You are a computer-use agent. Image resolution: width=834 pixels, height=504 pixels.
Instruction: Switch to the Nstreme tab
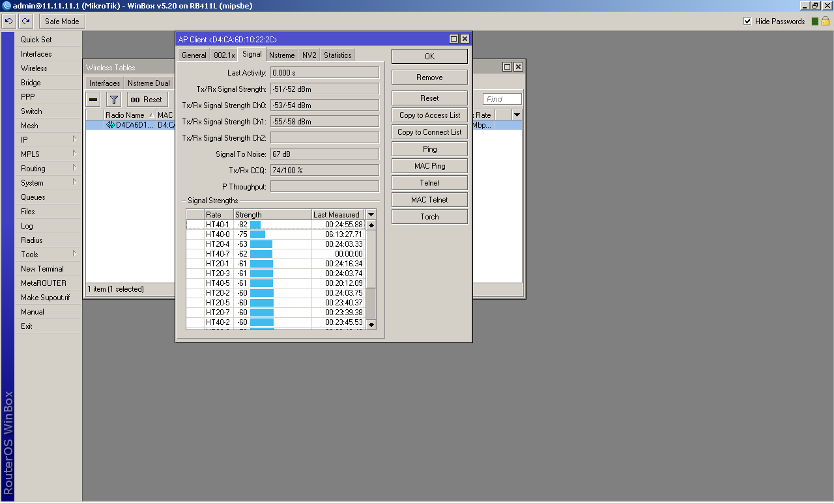(282, 55)
